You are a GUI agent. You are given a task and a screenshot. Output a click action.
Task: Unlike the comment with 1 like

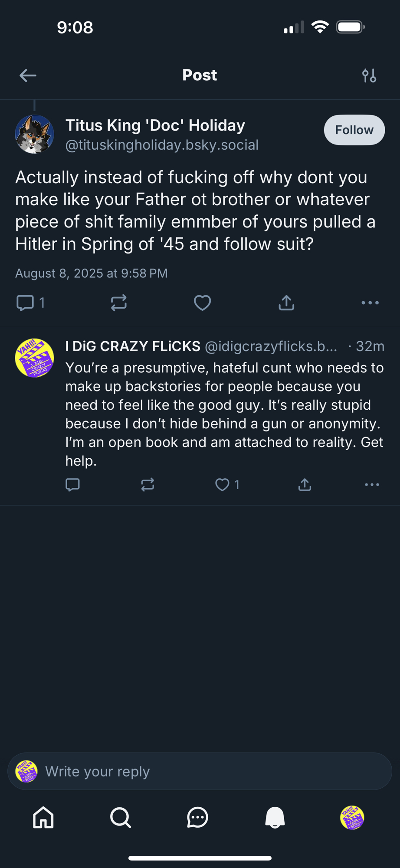point(223,484)
